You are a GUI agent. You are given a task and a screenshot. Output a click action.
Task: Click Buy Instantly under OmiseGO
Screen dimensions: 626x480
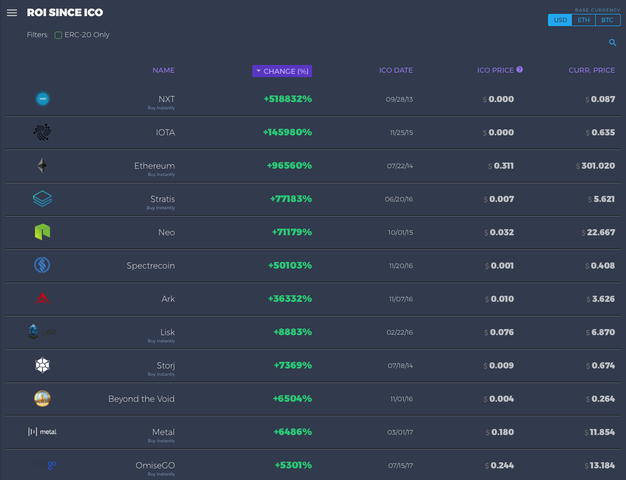point(161,474)
